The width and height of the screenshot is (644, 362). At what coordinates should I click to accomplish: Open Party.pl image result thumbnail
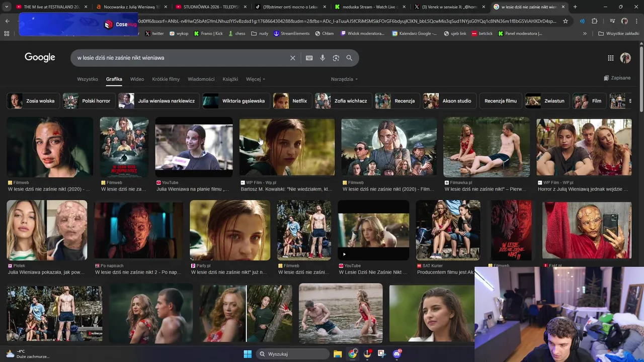tap(230, 230)
